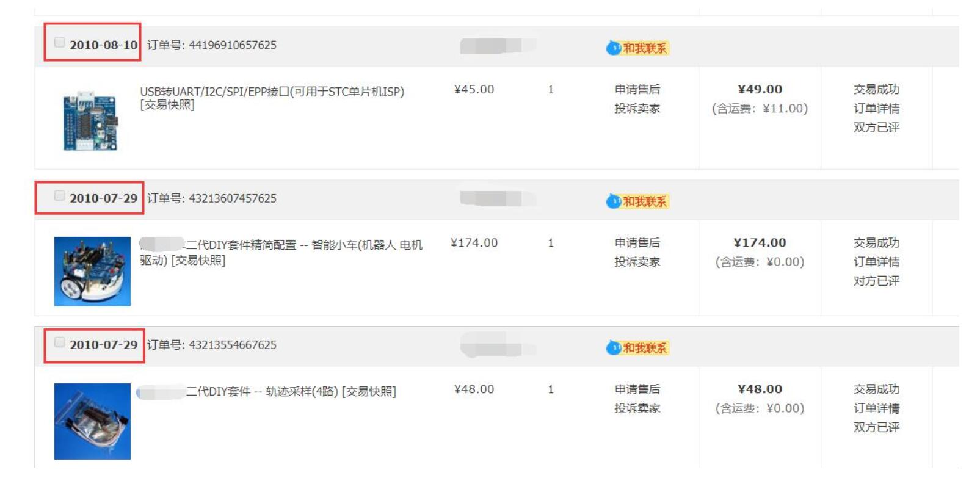The height and width of the screenshot is (481, 980).
Task: View [交易快照] of the USB转UART item
Action: click(x=167, y=105)
